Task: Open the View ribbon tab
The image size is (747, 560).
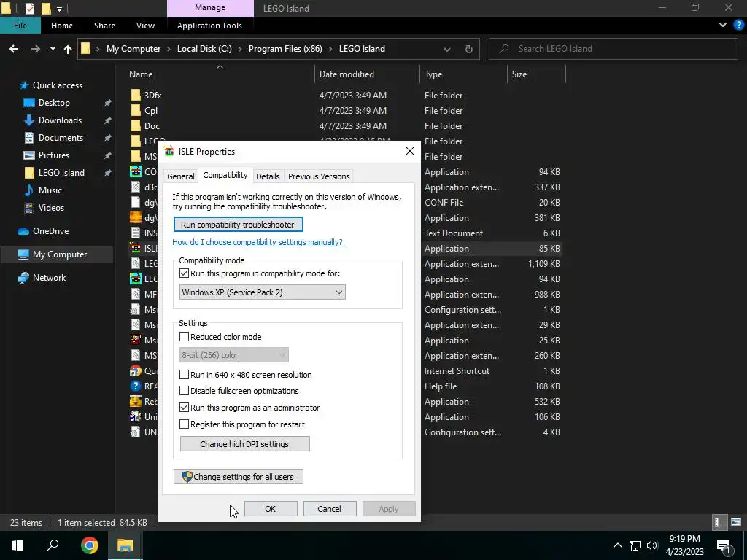Action: click(x=145, y=26)
